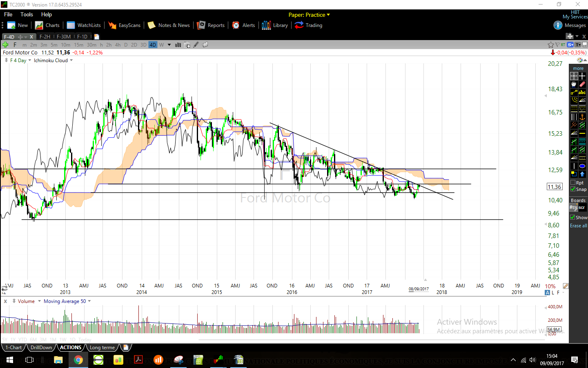This screenshot has width=588, height=368.
Task: Toggle the Rpt checkbox
Action: [x=573, y=183]
